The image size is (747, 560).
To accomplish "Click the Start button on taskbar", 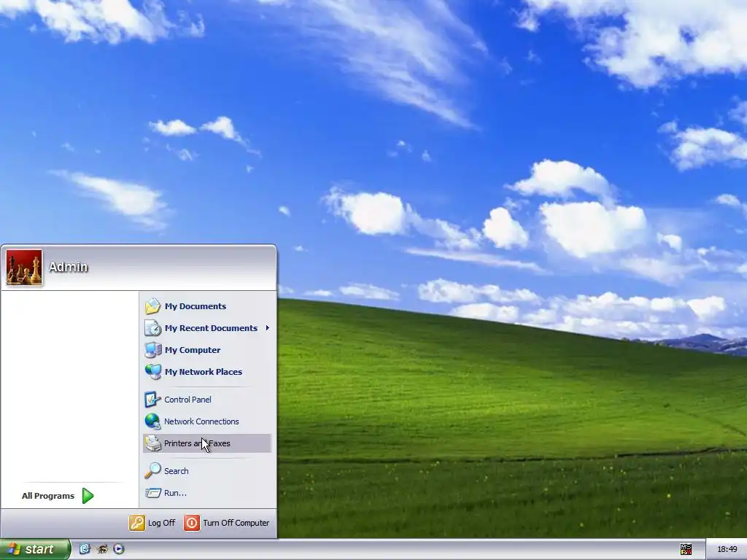I will click(x=35, y=549).
